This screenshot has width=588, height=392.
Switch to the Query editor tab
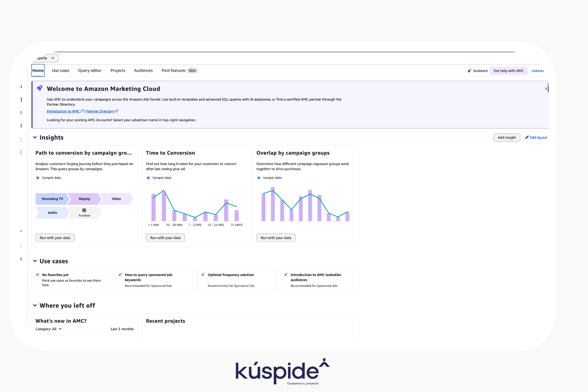click(x=90, y=71)
